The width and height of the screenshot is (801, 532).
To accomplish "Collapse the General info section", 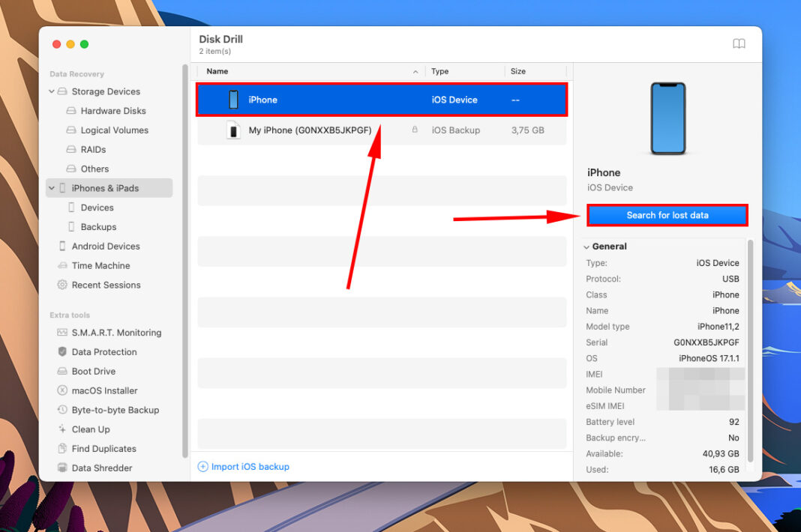I will point(587,246).
